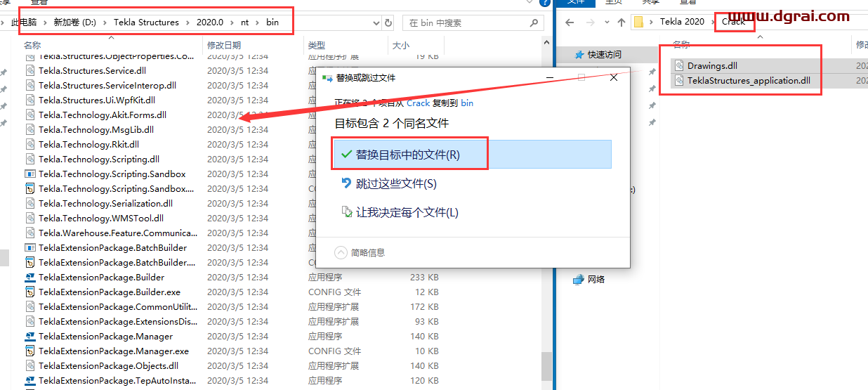Click the Tekla Structures breadcrumb
Viewport: 868px width, 390px height.
[146, 22]
